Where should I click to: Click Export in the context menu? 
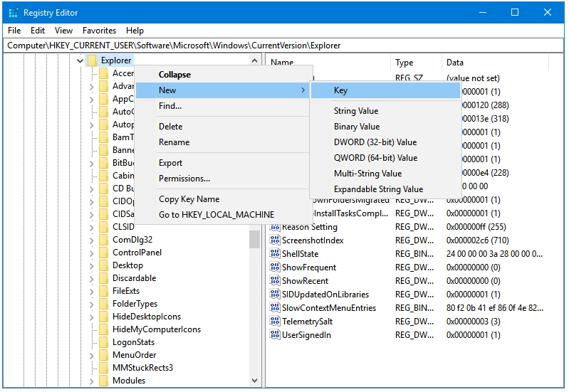click(x=222, y=163)
